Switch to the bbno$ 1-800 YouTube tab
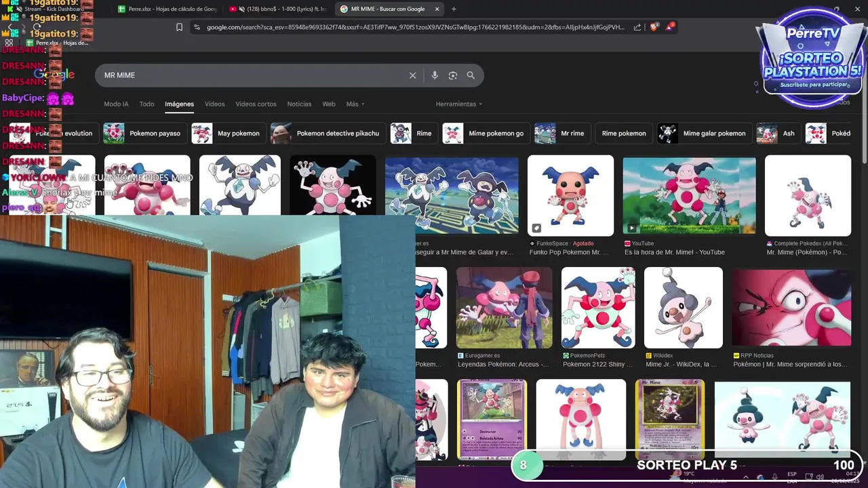This screenshot has width=868, height=488. click(x=278, y=9)
